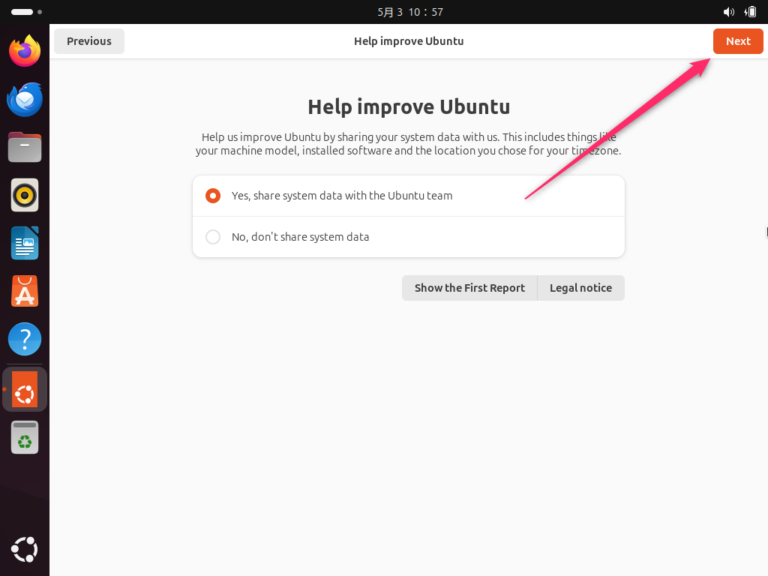Image resolution: width=768 pixels, height=576 pixels.
Task: Show Applications grid via Ubuntu logo
Action: pyautogui.click(x=25, y=549)
